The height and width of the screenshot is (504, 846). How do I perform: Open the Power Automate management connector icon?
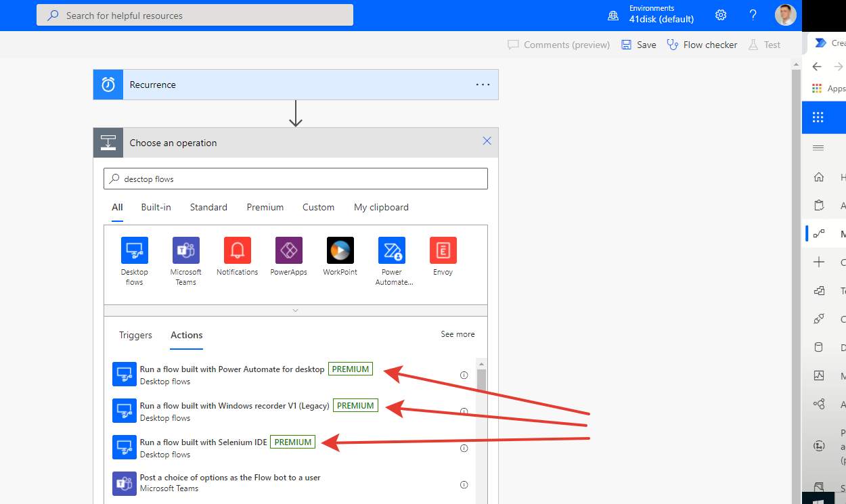point(391,250)
